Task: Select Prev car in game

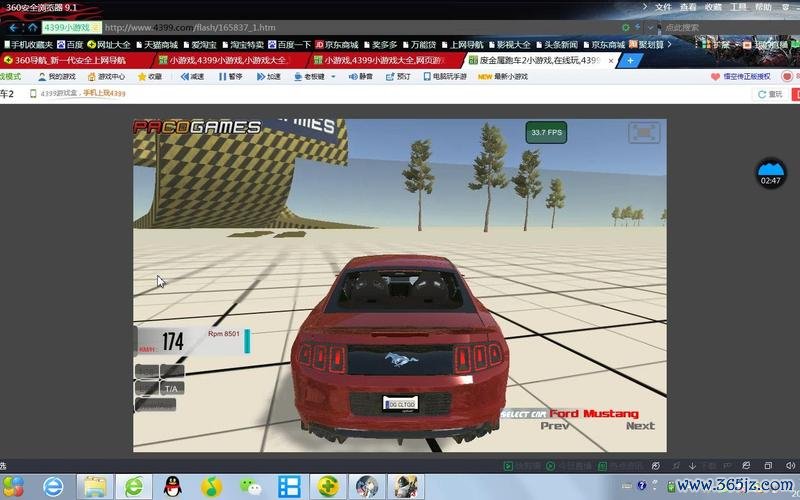Action: tap(555, 426)
